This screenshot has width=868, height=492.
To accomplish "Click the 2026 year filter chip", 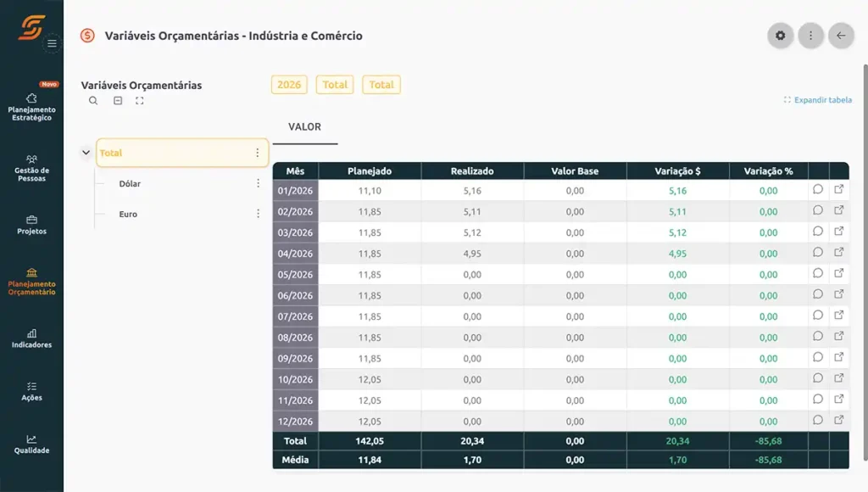I will pyautogui.click(x=289, y=85).
